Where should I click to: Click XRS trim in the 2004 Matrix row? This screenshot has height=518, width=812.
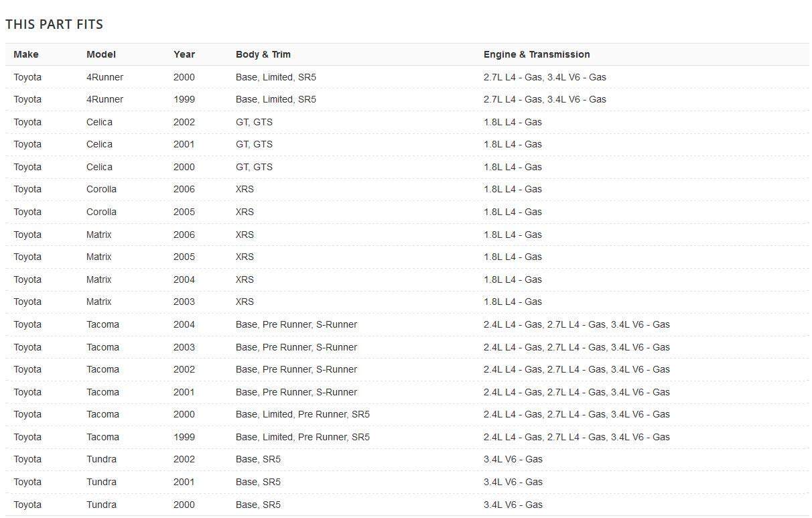(245, 279)
